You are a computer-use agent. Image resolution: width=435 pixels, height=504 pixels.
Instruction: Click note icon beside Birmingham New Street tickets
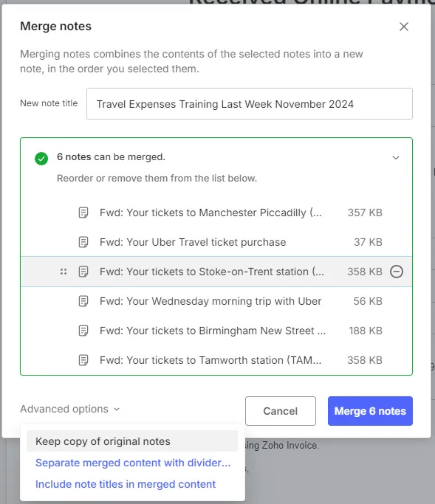[x=83, y=331]
